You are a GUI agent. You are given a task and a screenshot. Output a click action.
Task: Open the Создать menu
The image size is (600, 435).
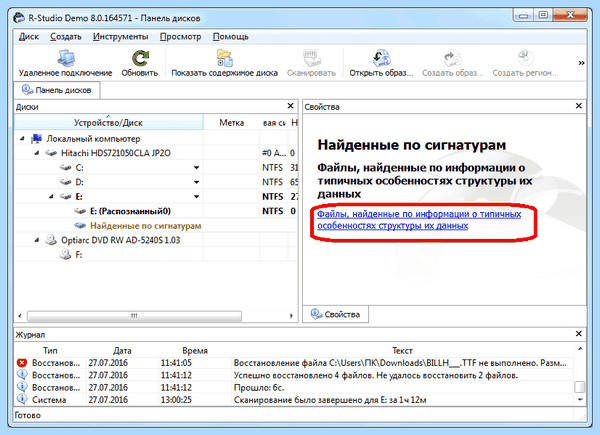pos(66,37)
